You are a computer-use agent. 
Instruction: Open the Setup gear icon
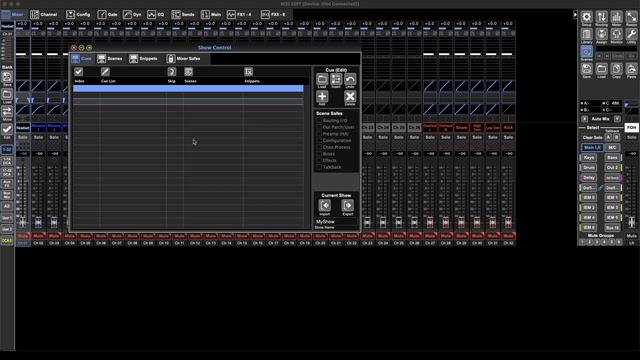click(x=587, y=17)
